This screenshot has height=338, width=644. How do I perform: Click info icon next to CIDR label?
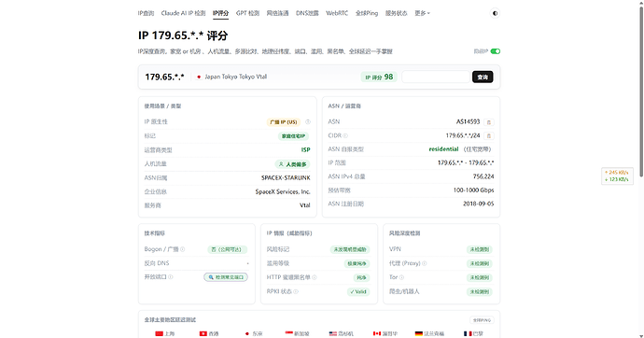(345, 135)
